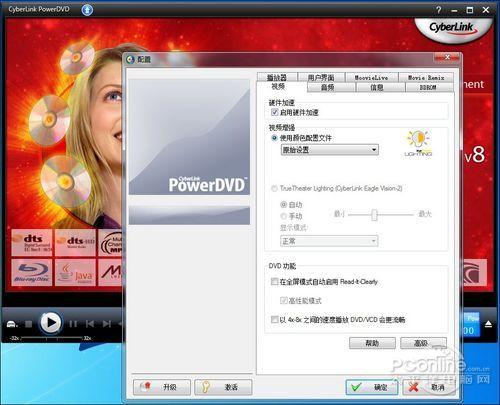Switch to the Information tab
Image resolution: width=500 pixels, height=405 pixels.
click(x=380, y=87)
